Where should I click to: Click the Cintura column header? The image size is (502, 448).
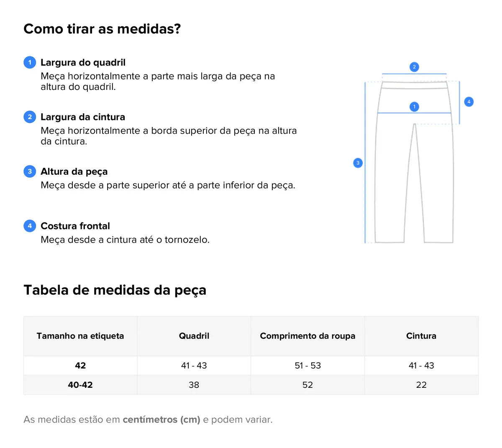(421, 336)
